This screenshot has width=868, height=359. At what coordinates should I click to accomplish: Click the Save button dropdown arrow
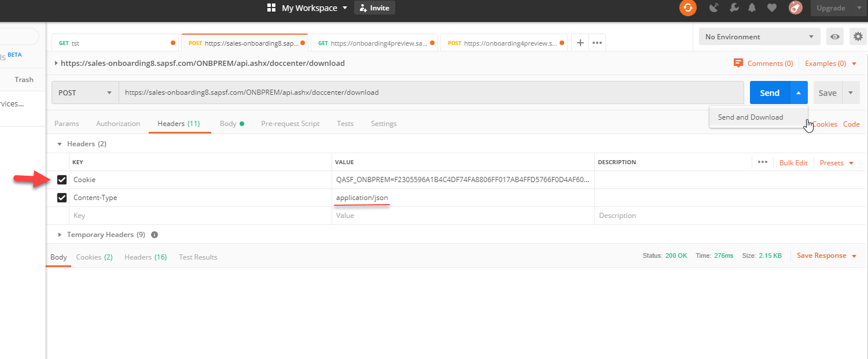[x=851, y=92]
